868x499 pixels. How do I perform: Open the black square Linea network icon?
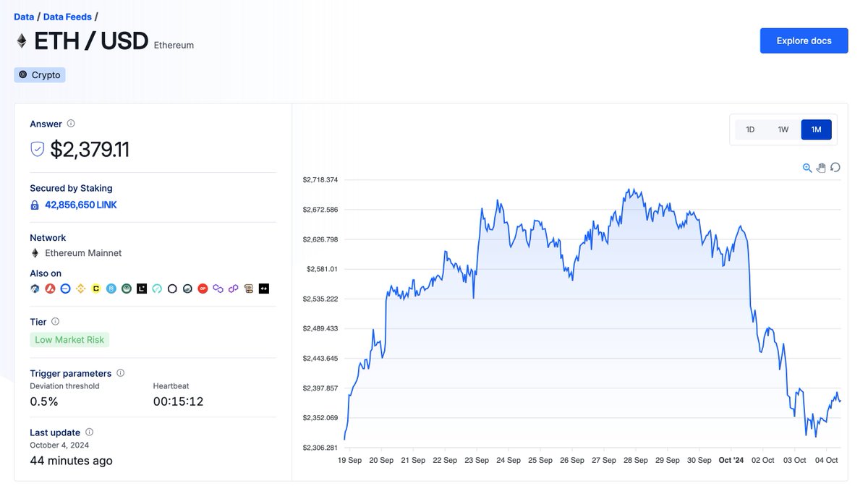pos(142,289)
